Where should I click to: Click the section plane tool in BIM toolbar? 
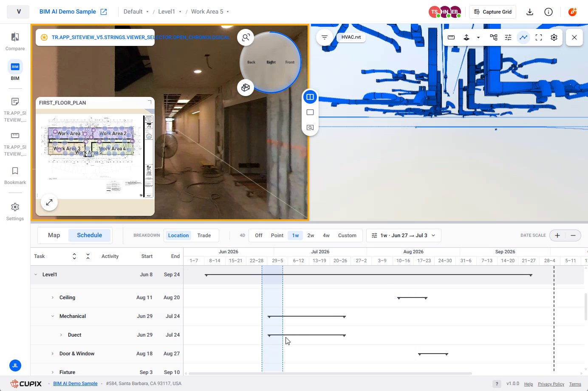click(466, 37)
